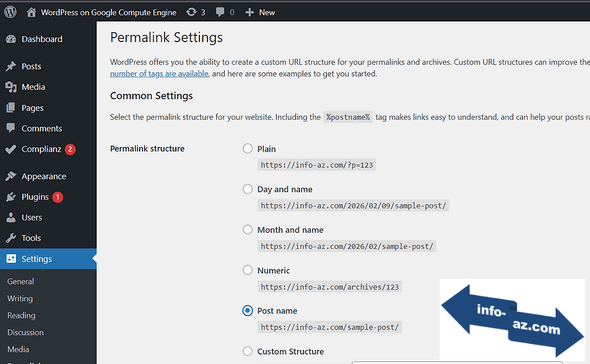Follow the 'number of tags are available' link
This screenshot has width=590, height=364.
pos(159,74)
